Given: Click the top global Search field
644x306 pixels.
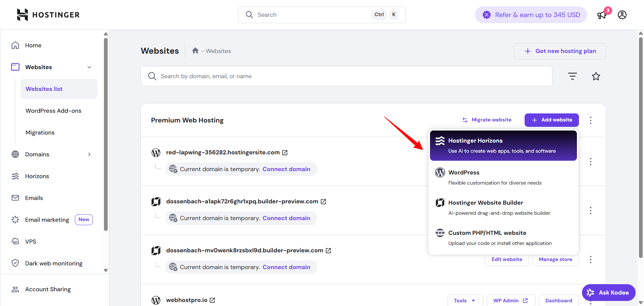Looking at the screenshot, I should (322, 15).
